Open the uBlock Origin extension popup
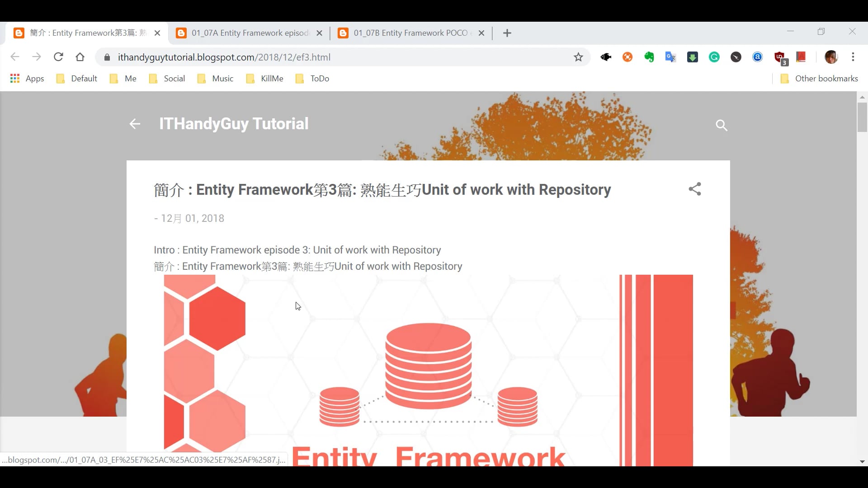 tap(779, 57)
